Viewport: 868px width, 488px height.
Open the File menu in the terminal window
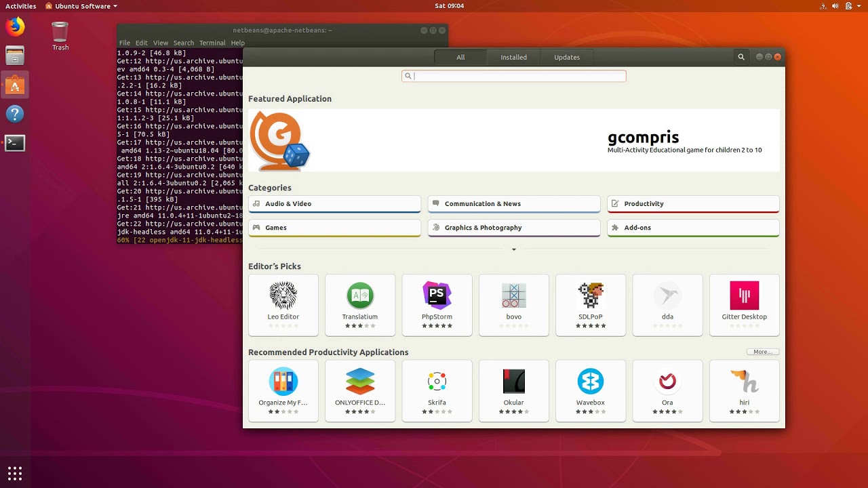pyautogui.click(x=125, y=43)
